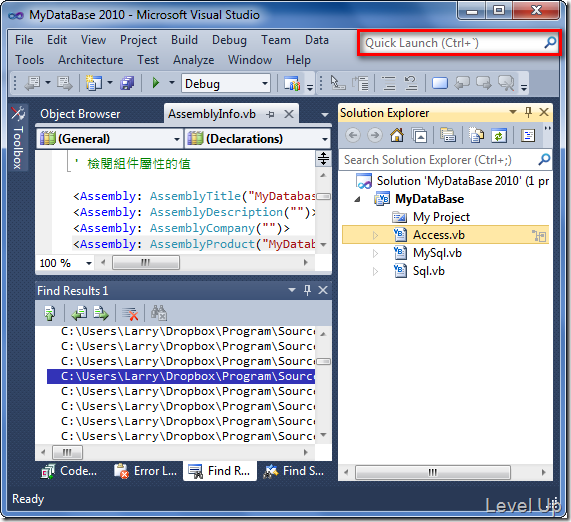Click the Quick Launch search magnifier

pos(550,43)
